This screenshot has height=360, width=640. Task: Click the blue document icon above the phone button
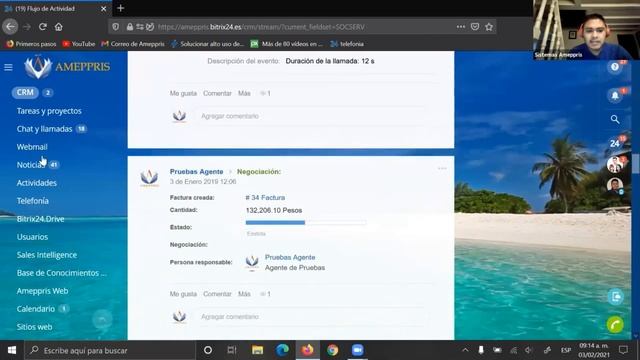pyautogui.click(x=616, y=297)
